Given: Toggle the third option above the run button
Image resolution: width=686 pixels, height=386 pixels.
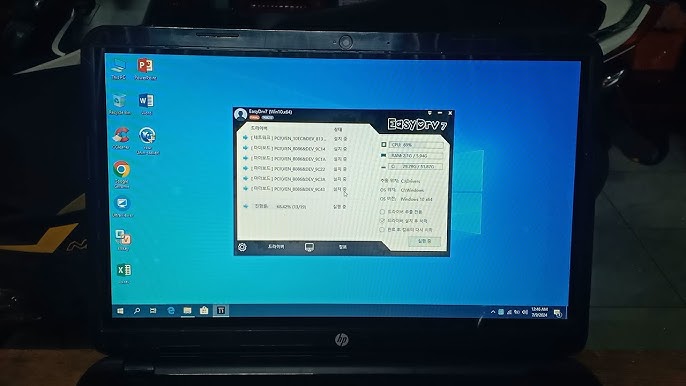Looking at the screenshot, I should point(382,229).
